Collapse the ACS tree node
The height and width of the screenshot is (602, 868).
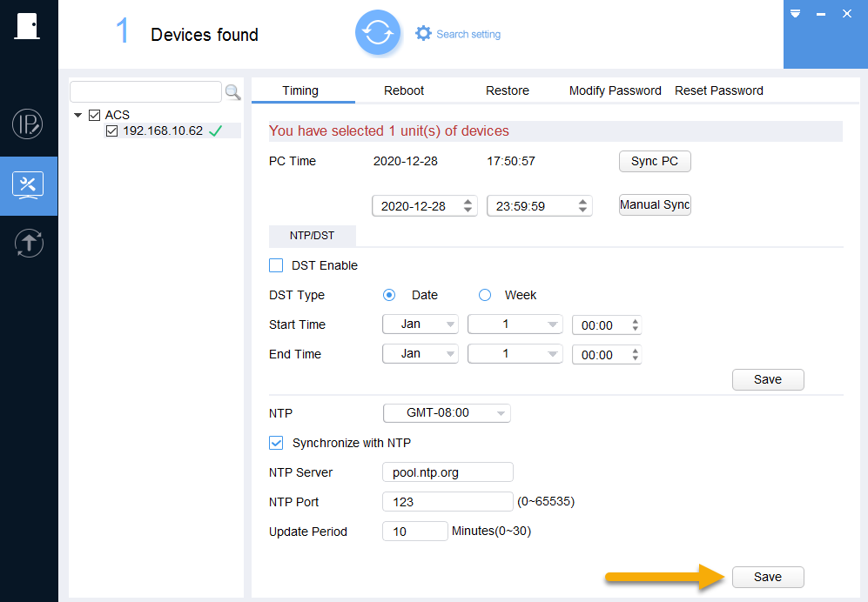click(78, 115)
